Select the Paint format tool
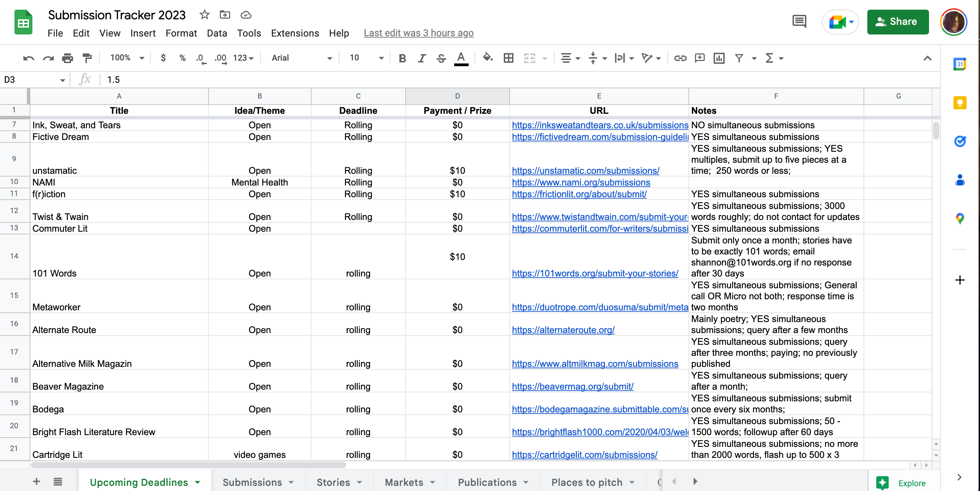The height and width of the screenshot is (491, 980). pyautogui.click(x=87, y=58)
